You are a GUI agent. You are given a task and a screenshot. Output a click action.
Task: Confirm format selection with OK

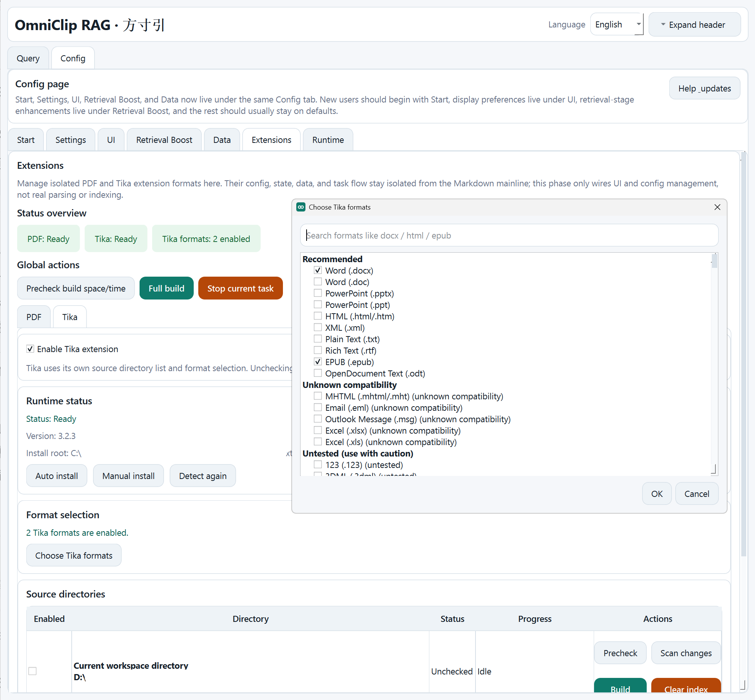[656, 493]
